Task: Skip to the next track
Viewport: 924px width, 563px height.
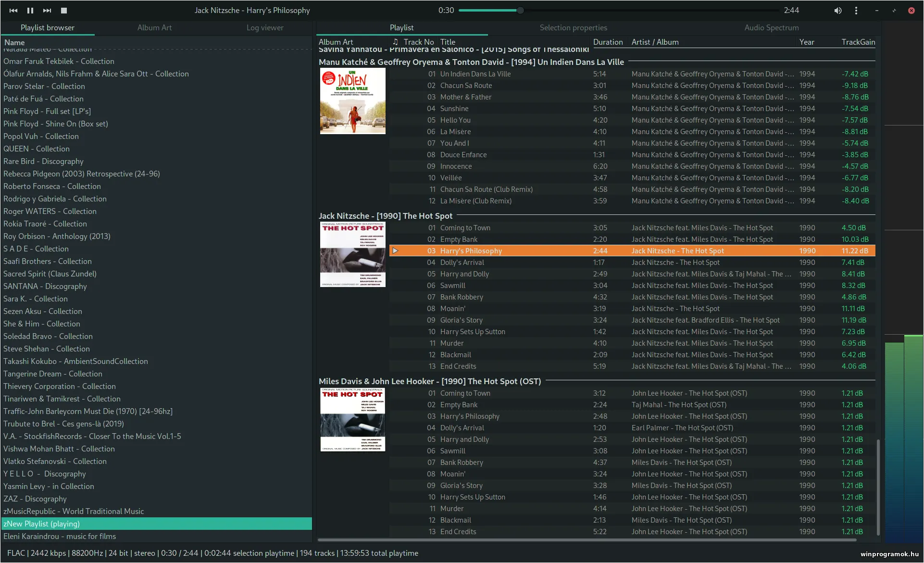Action: [x=47, y=10]
